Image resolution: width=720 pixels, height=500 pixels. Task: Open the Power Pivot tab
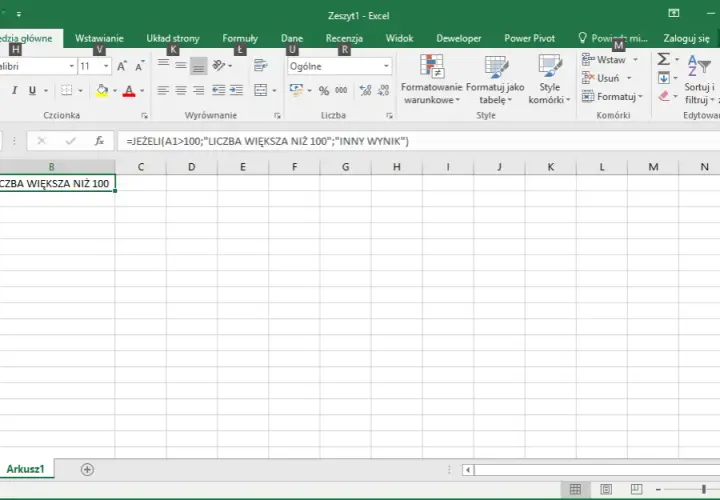point(529,39)
